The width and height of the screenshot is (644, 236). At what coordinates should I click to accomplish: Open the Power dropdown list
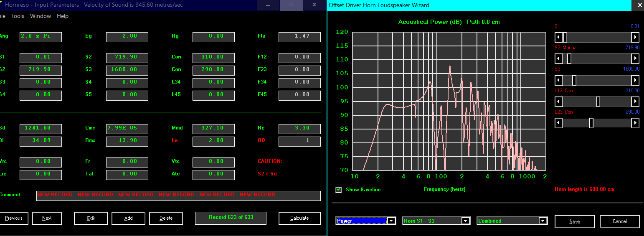coord(391,221)
